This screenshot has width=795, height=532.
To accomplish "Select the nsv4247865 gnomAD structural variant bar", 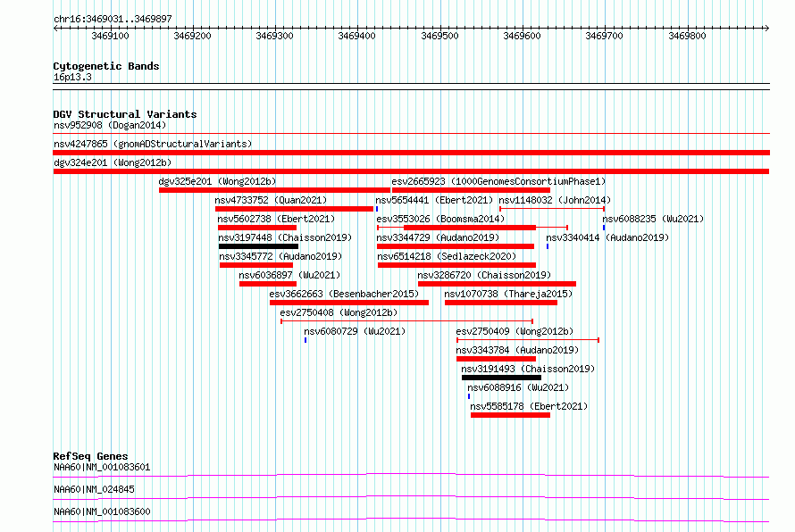I will click(x=411, y=153).
